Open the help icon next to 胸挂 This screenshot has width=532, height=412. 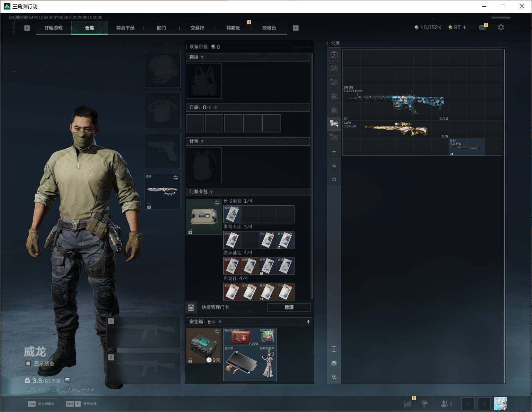[x=202, y=57]
